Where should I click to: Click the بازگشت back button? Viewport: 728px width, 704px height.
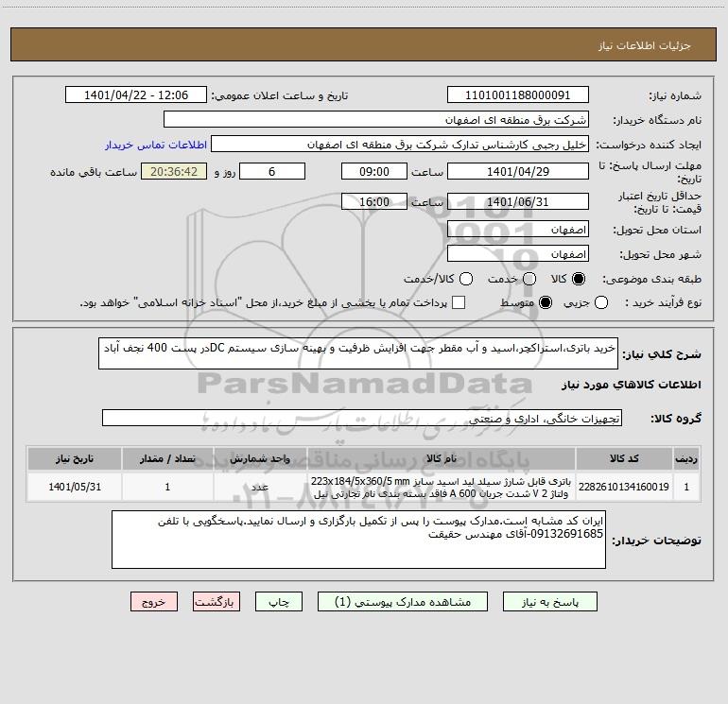[217, 602]
